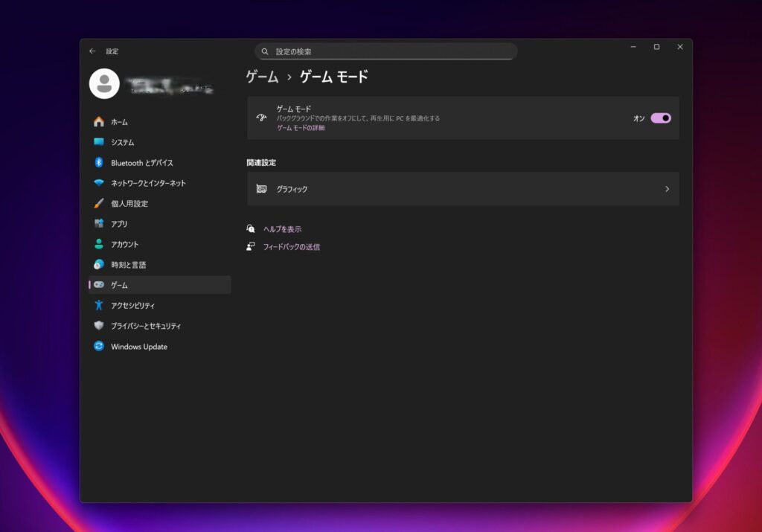Open the グラフィック related settings row
This screenshot has height=532, width=762.
pos(461,189)
